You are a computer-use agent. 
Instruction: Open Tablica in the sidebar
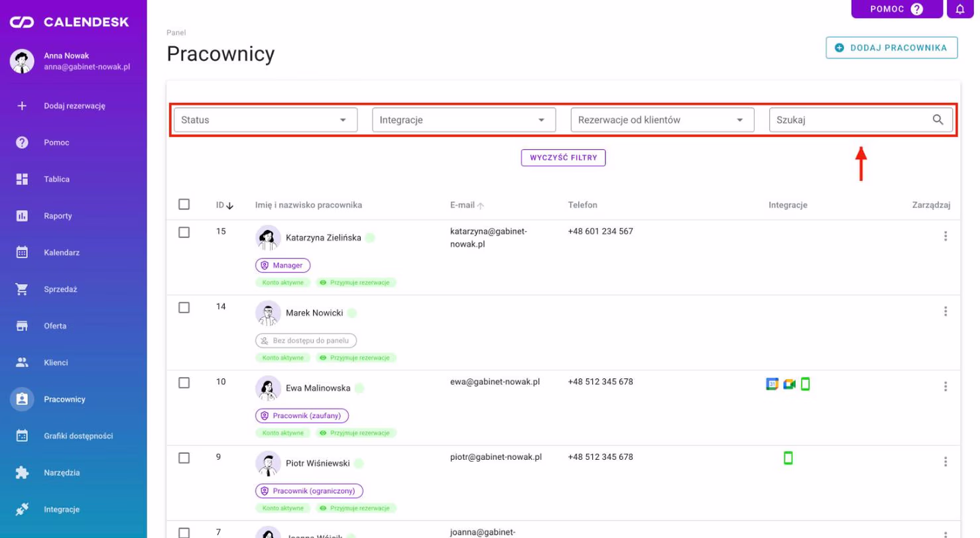coord(74,179)
